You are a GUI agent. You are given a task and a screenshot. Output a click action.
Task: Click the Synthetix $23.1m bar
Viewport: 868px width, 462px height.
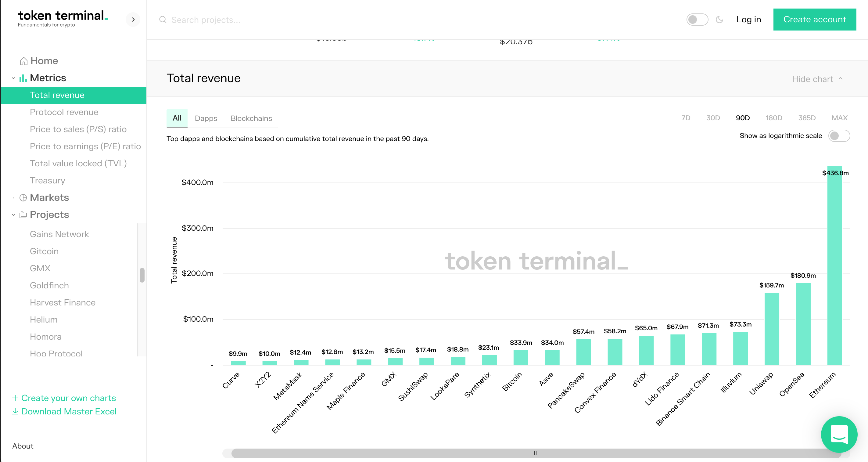click(489, 360)
